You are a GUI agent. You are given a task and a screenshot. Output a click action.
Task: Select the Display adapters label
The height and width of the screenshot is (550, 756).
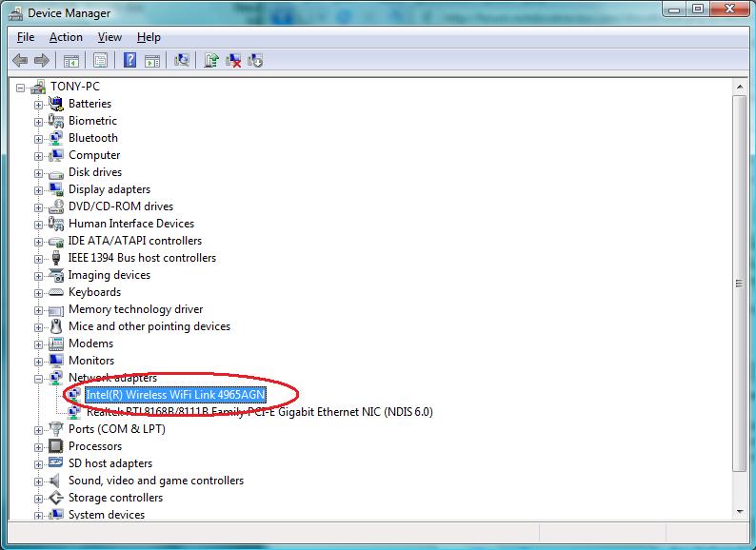tap(109, 189)
